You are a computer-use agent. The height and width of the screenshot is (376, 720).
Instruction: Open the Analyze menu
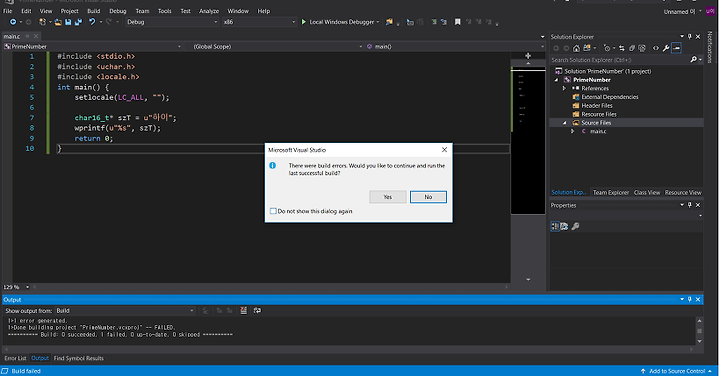coord(209,11)
